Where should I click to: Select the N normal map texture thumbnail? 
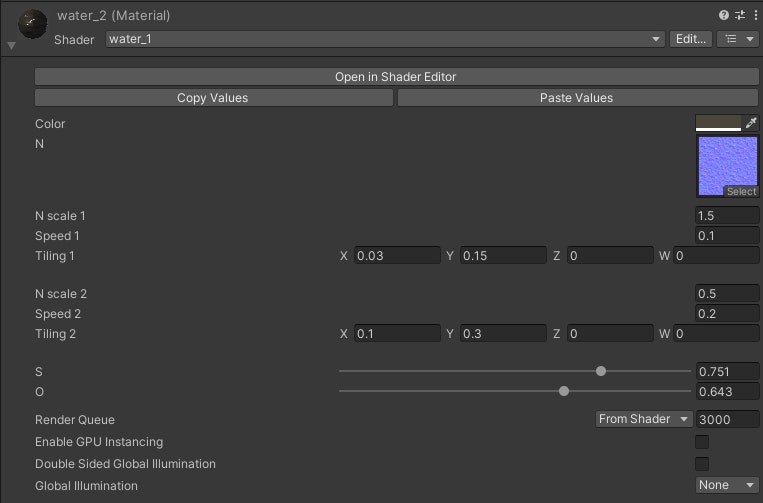(x=727, y=166)
